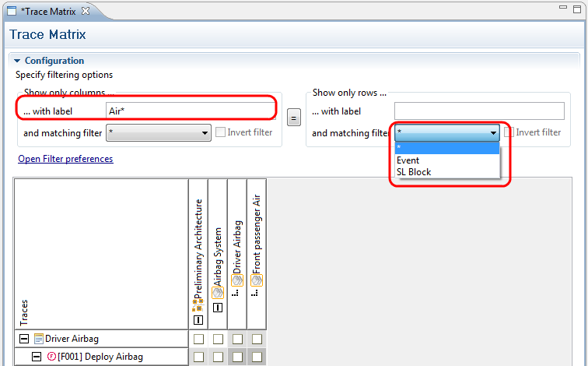Click the Traces header label
Screen dimensions: 588x366
[23, 313]
